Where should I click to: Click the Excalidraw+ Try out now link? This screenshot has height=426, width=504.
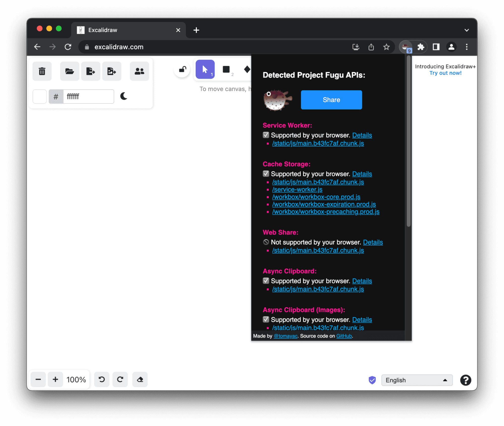(445, 73)
